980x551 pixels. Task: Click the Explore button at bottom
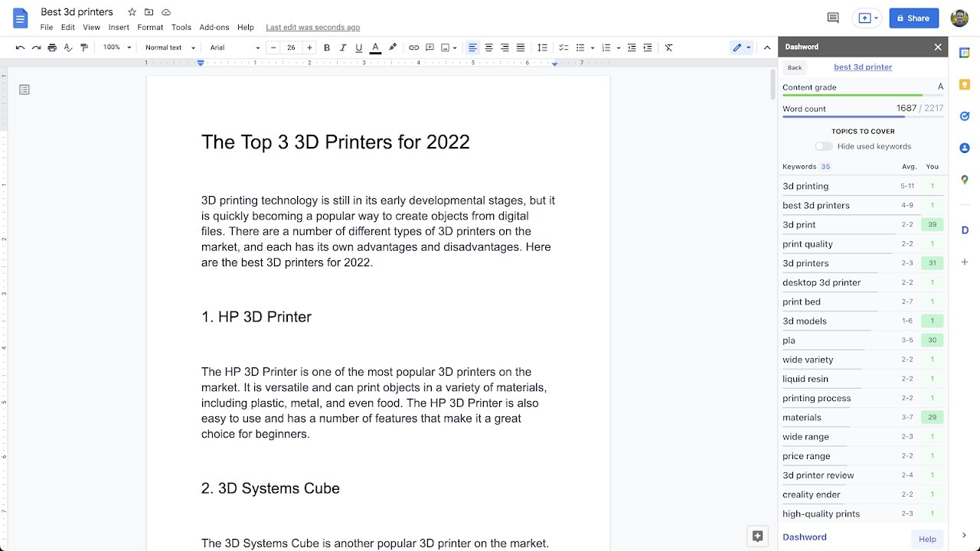point(758,536)
